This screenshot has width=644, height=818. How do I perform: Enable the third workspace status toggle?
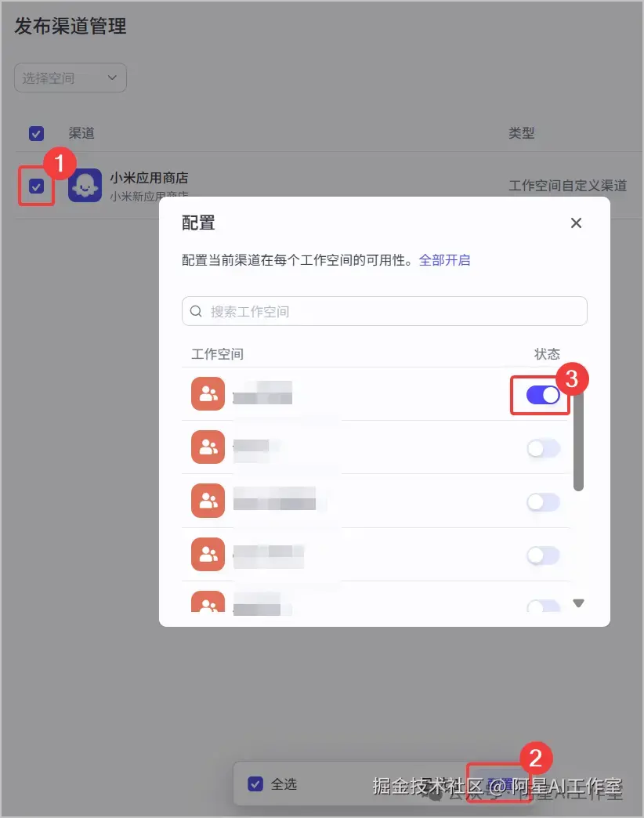tap(544, 502)
